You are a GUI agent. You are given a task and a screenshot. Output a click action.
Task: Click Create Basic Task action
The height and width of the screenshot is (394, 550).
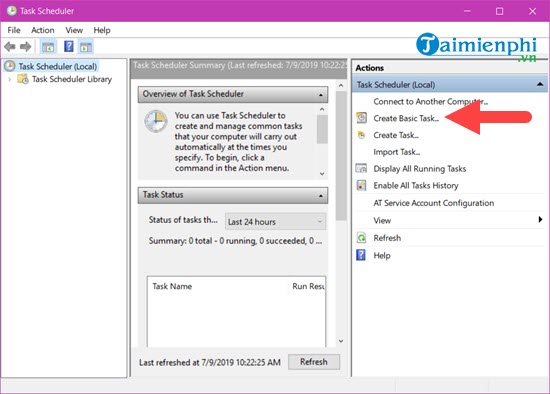[x=406, y=118]
